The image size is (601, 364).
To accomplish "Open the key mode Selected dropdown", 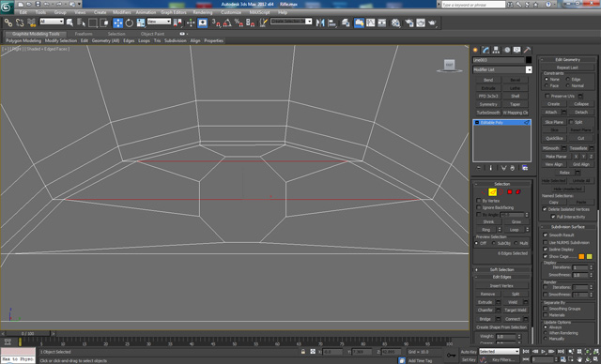I will (x=499, y=352).
